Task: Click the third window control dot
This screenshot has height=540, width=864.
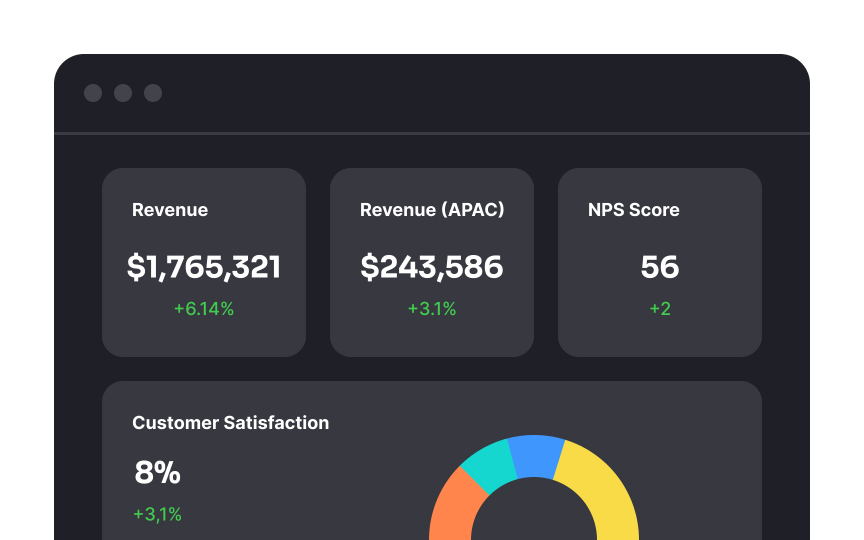Action: (x=153, y=93)
